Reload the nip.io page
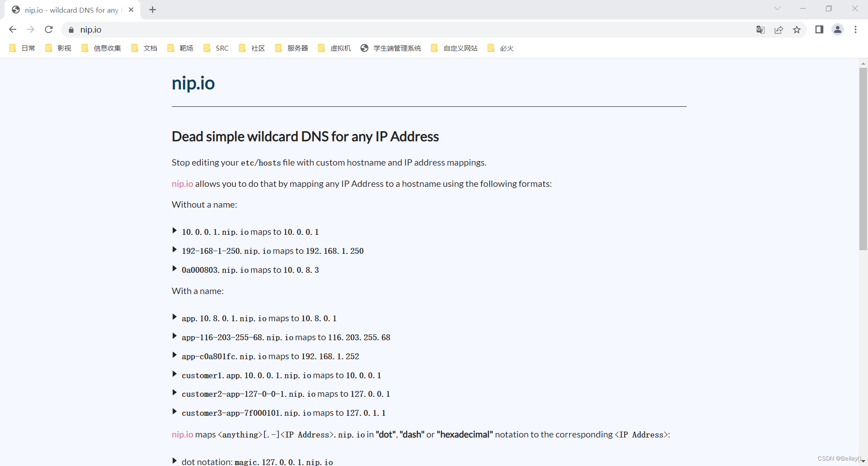This screenshot has height=466, width=868. coord(49,29)
